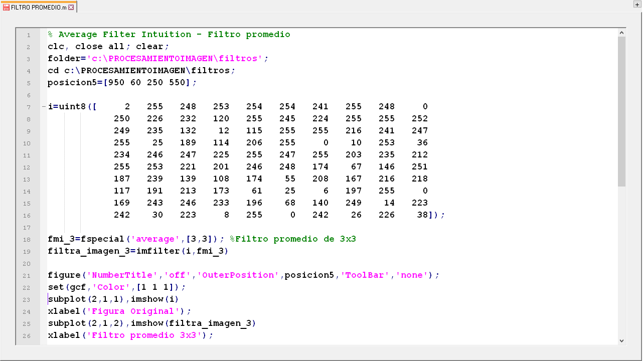Collapse the code fold at line 7
The width and height of the screenshot is (644, 361).
(x=44, y=107)
